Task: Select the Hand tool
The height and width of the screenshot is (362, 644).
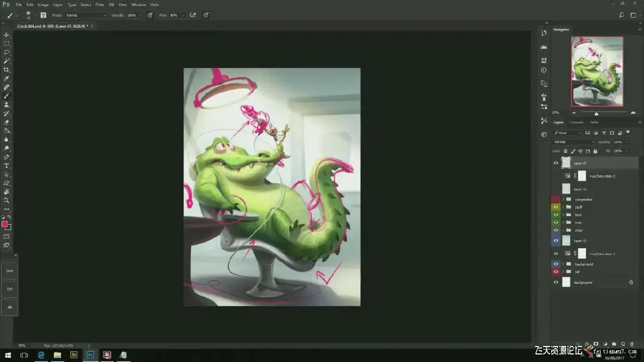Action: (6, 191)
